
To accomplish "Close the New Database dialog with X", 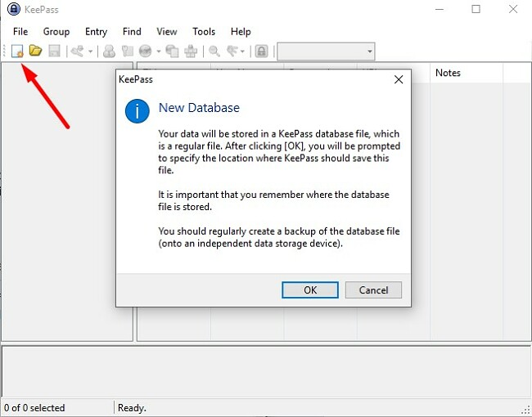I will [x=399, y=79].
